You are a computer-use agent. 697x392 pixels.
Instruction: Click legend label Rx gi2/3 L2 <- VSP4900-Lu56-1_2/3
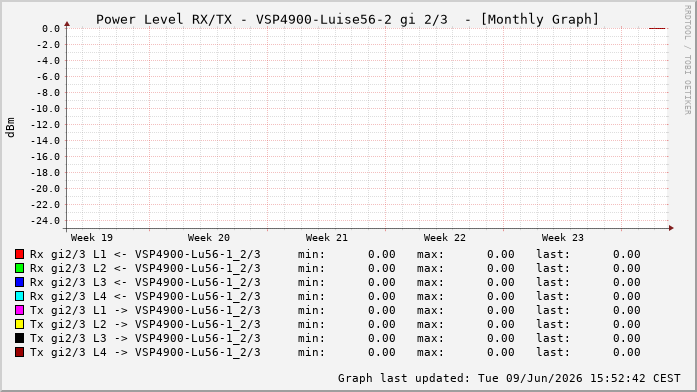[145, 268]
